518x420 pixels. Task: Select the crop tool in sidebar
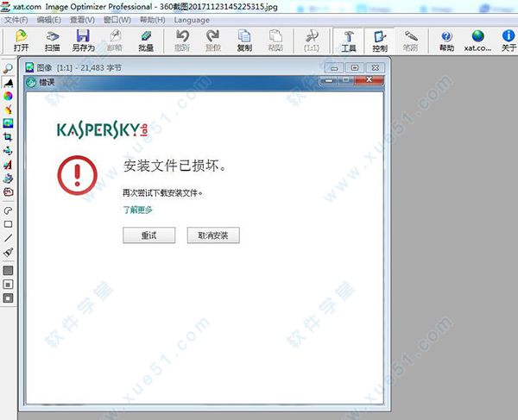(x=8, y=137)
